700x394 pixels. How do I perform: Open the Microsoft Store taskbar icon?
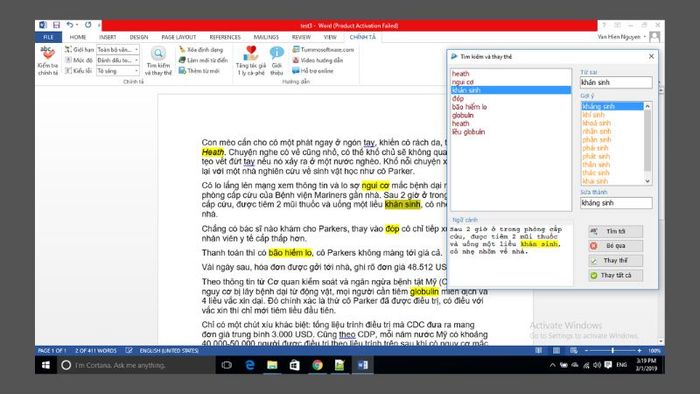pyautogui.click(x=295, y=365)
